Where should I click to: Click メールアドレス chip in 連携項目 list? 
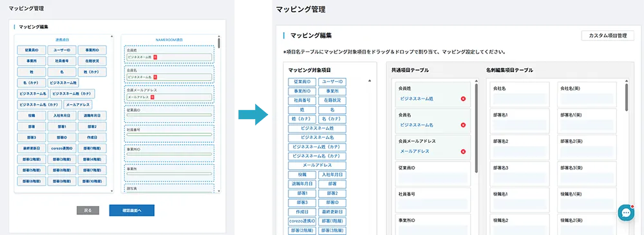click(77, 104)
